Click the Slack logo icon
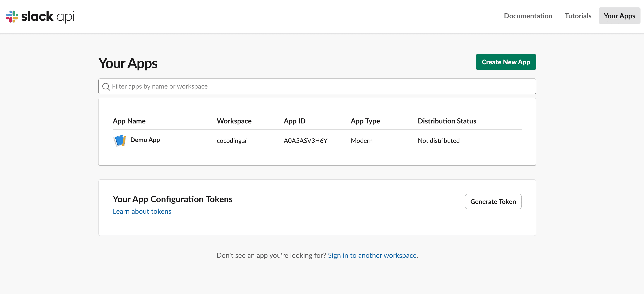Screen dimensions: 644x294 point(12,17)
